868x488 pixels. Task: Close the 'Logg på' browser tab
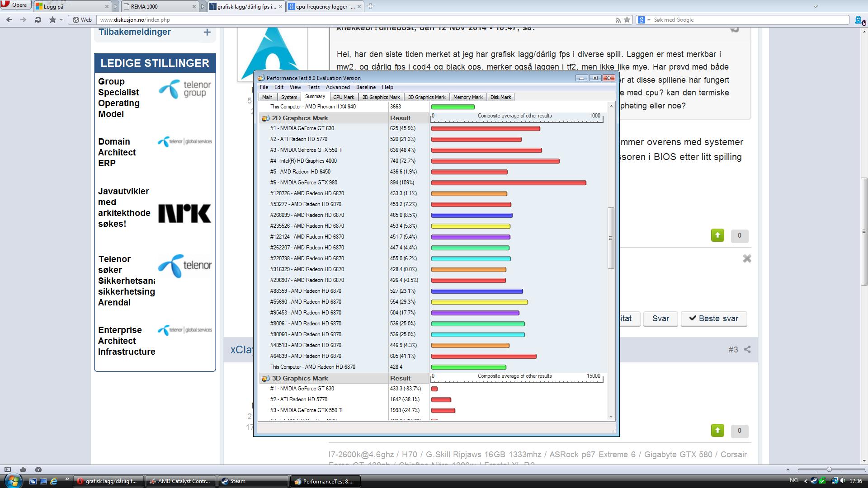107,6
